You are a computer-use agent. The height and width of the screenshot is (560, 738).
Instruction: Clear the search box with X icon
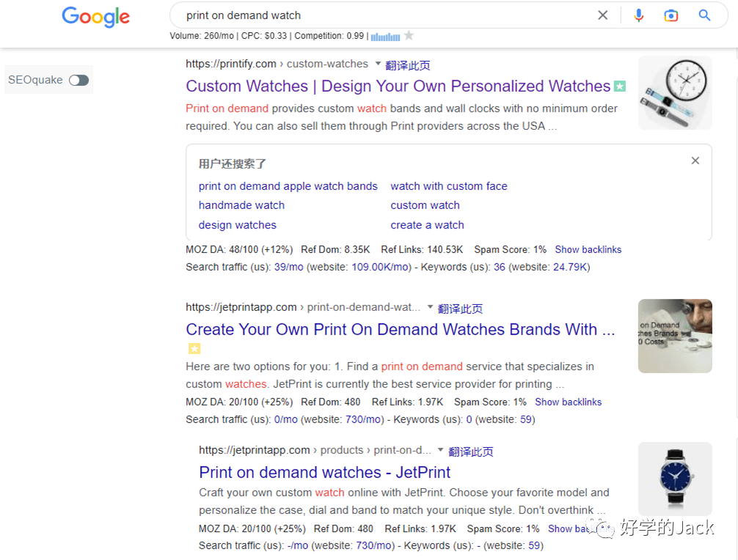click(x=602, y=15)
